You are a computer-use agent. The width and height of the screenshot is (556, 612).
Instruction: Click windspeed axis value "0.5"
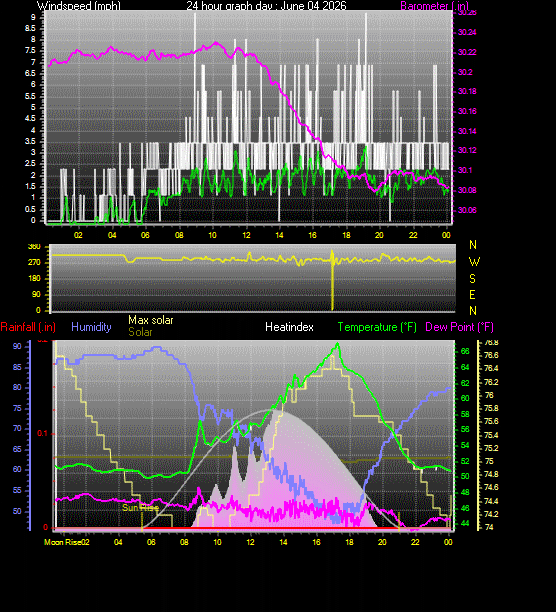(30, 209)
